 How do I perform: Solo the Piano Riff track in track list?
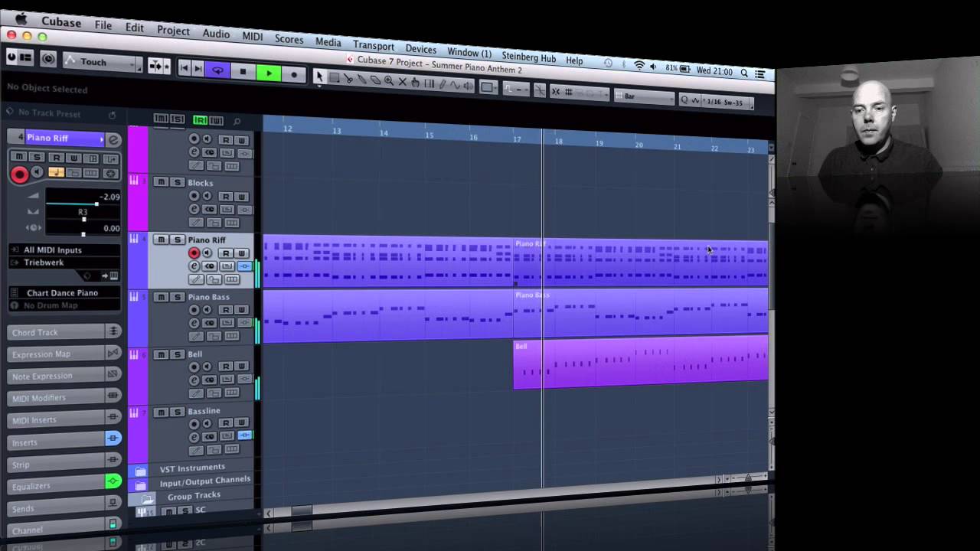click(177, 240)
